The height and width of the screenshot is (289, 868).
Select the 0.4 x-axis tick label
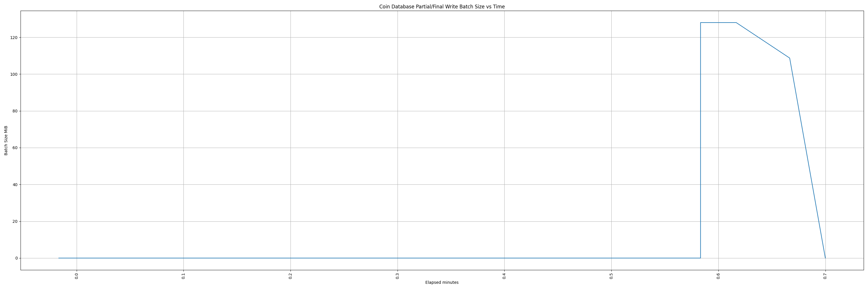coord(504,276)
